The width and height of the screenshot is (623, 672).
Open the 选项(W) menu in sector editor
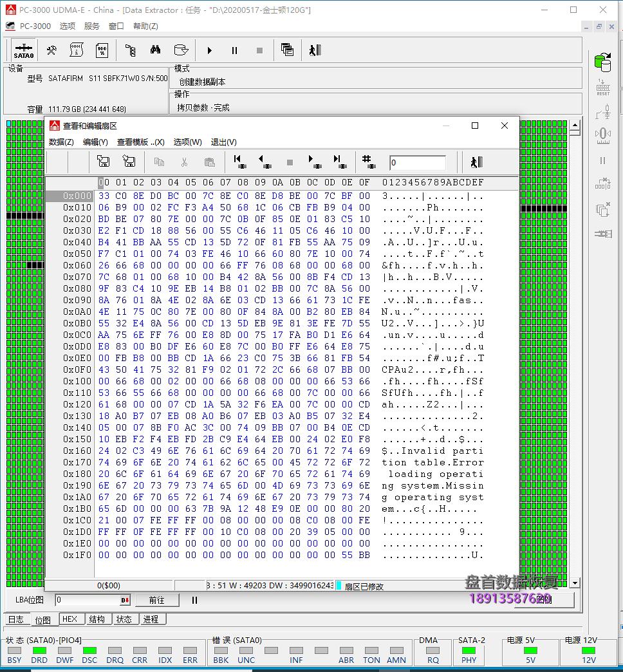[188, 142]
